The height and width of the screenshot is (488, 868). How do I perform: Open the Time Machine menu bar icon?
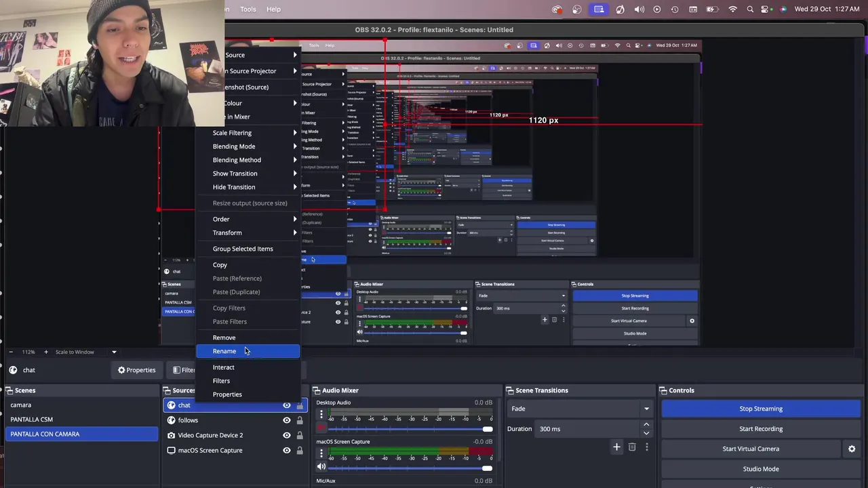point(675,9)
